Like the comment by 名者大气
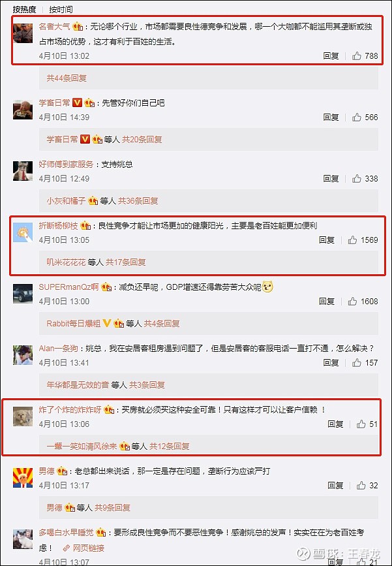The width and height of the screenshot is (392, 566). 357,56
